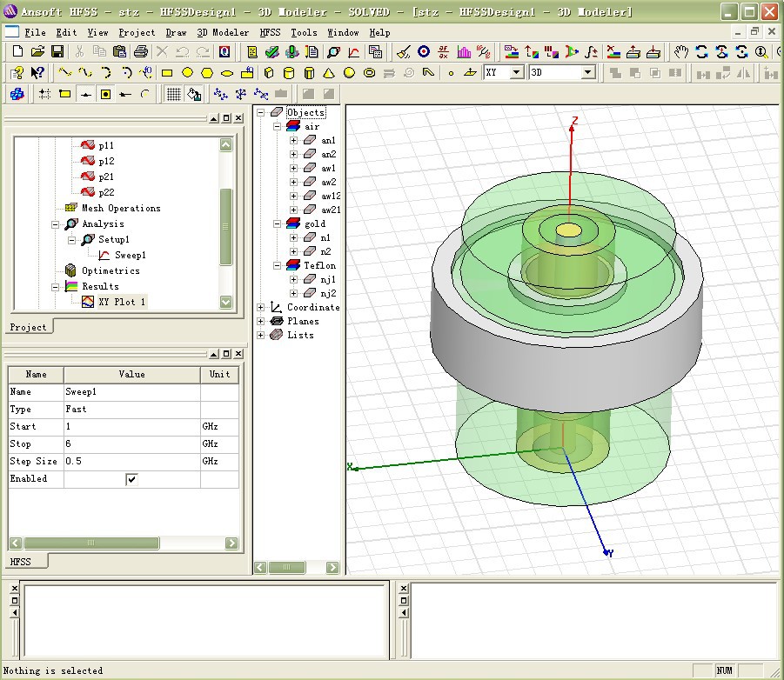The height and width of the screenshot is (680, 784).
Task: Toggle the snap-to-perpendicular mode button
Action: [x=125, y=94]
